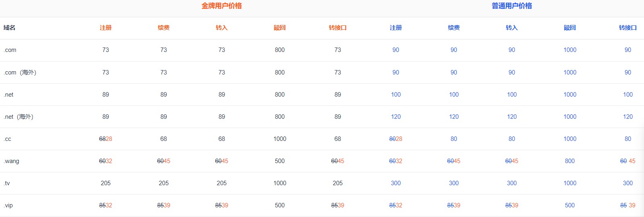
Task: Select the .tv domain row label
Action: [7, 183]
